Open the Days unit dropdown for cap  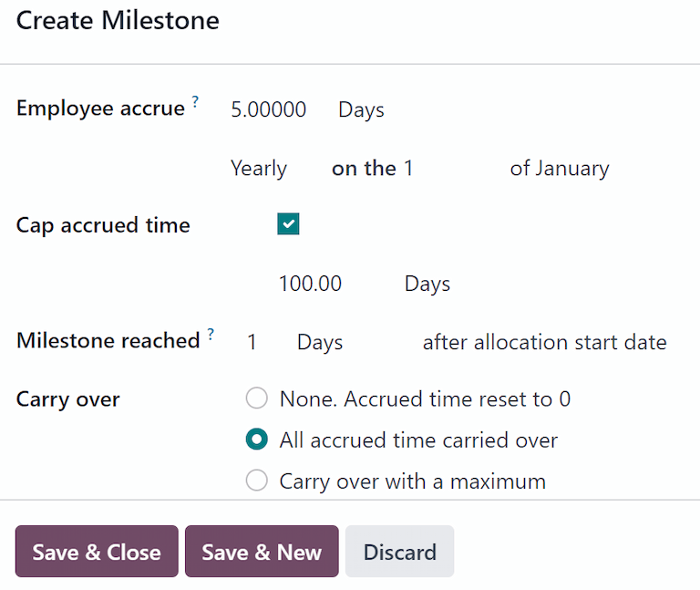coord(427,284)
